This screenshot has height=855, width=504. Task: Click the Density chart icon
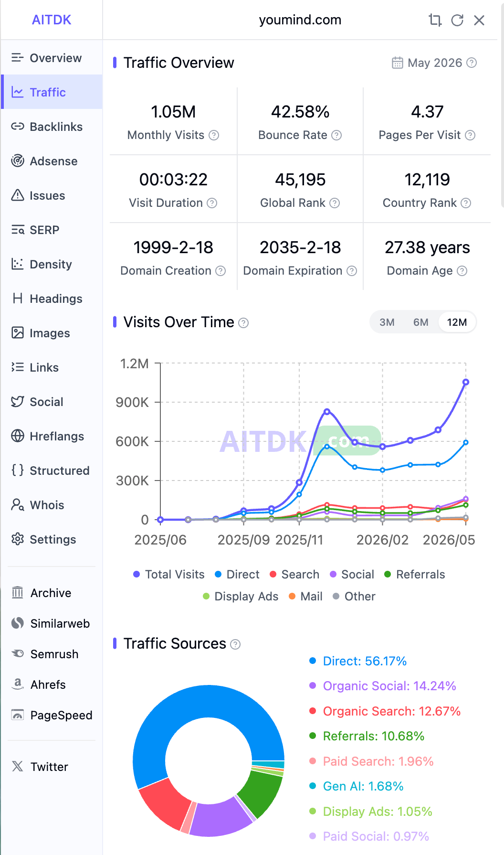[18, 264]
